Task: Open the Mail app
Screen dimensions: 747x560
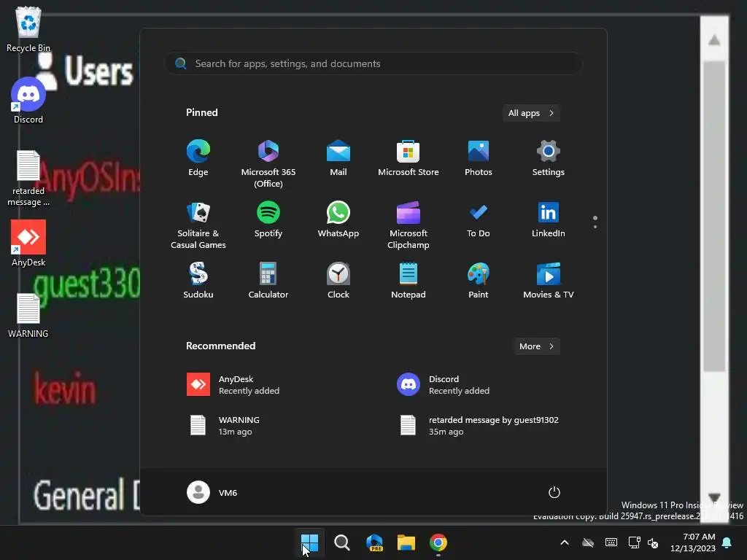Action: pos(338,158)
